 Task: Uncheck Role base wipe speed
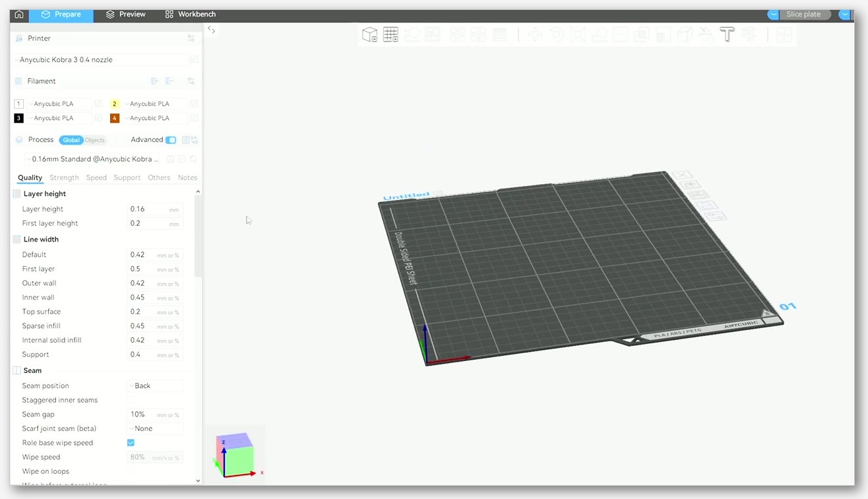(131, 443)
